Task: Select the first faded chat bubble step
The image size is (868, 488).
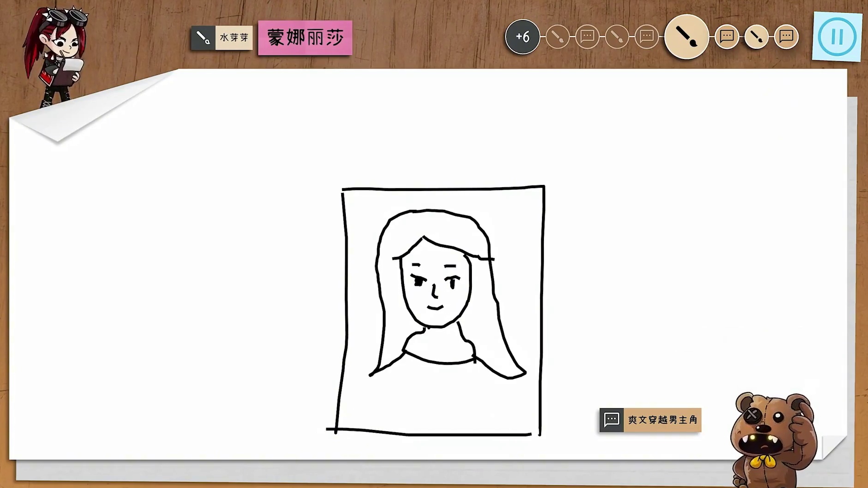Action: pos(587,36)
